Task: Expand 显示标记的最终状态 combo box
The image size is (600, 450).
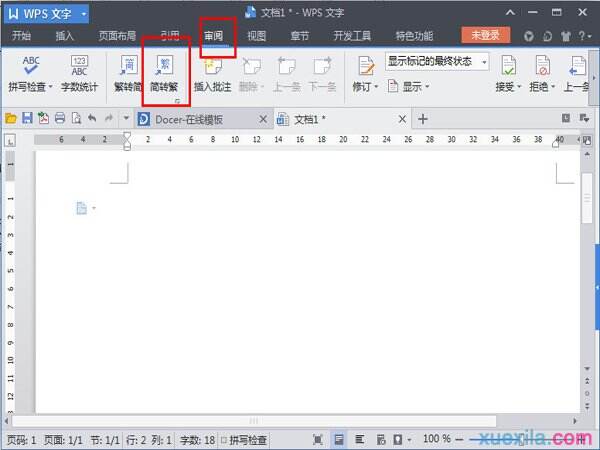Action: pos(484,62)
